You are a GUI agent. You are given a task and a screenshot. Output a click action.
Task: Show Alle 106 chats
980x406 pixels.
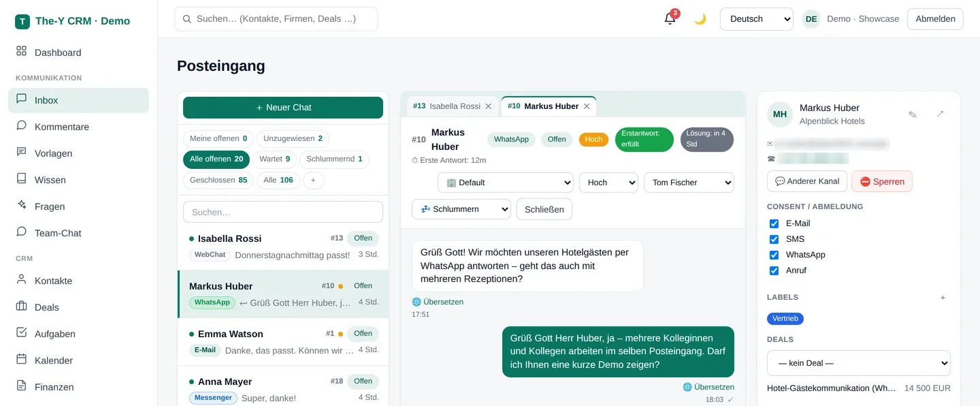(x=278, y=181)
